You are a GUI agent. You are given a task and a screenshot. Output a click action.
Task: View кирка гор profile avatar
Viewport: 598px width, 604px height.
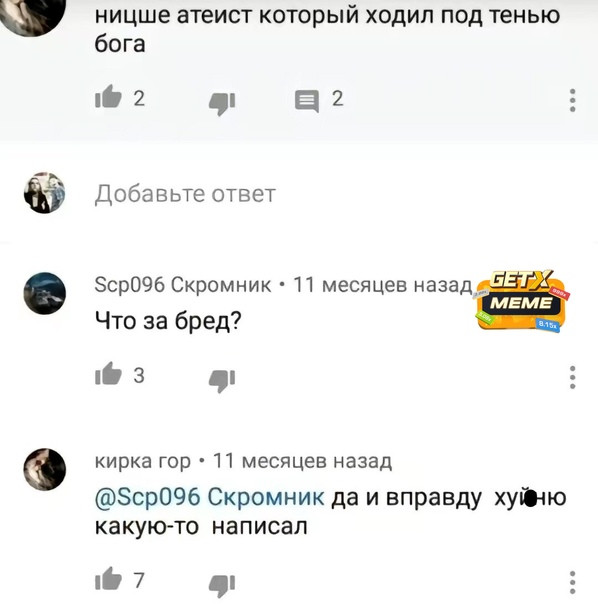tap(44, 469)
